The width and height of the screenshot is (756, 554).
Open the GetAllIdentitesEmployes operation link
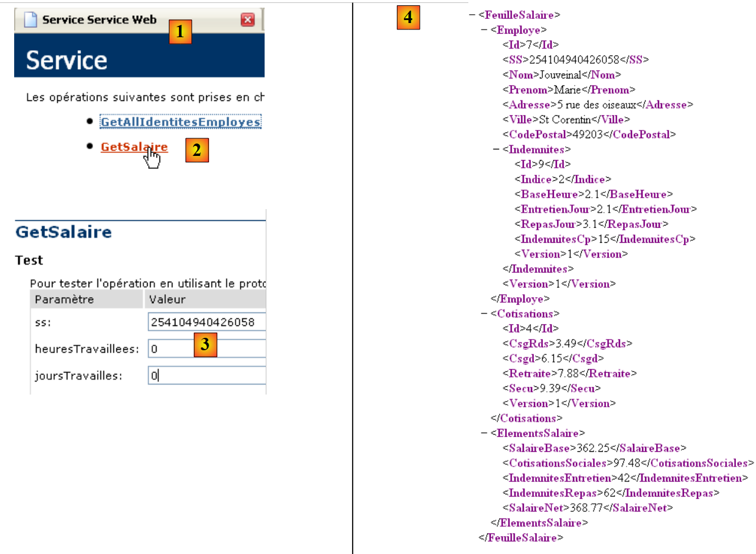[x=180, y=122]
